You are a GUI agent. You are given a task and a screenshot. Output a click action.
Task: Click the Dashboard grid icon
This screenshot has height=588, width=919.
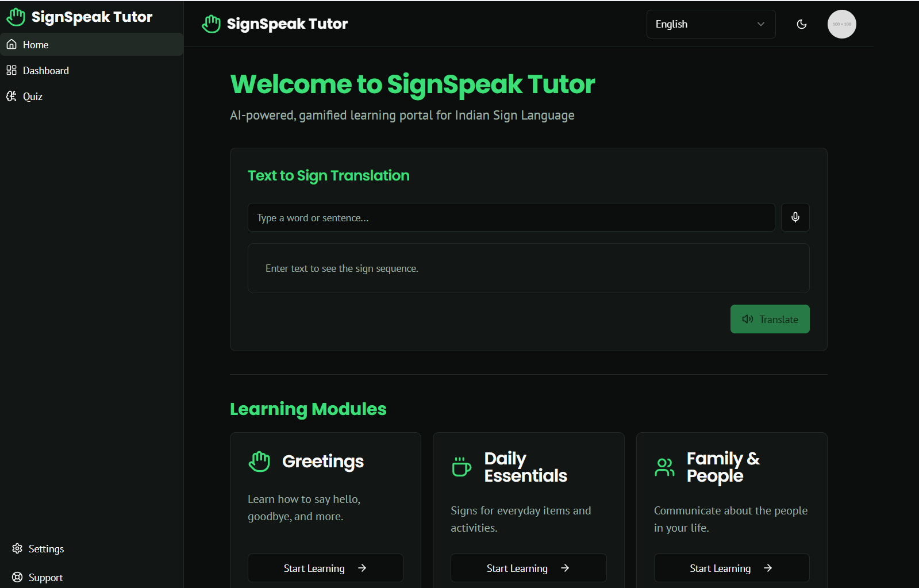coord(11,70)
